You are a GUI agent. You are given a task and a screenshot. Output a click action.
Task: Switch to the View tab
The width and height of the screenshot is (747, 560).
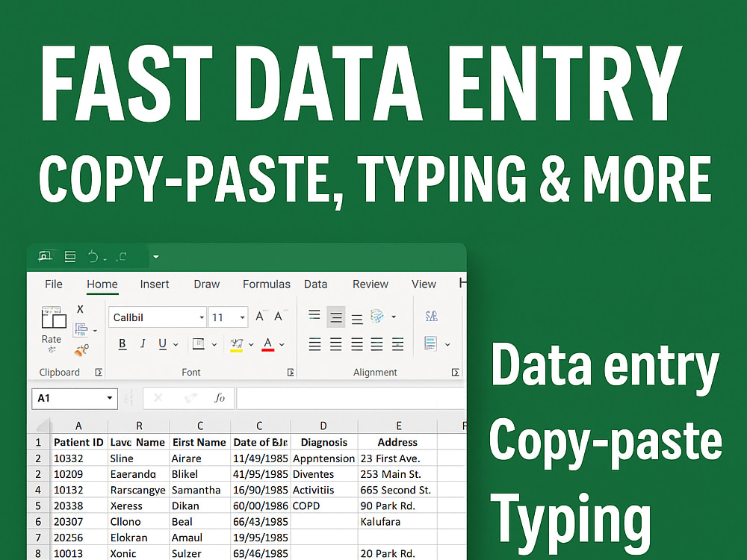click(424, 284)
